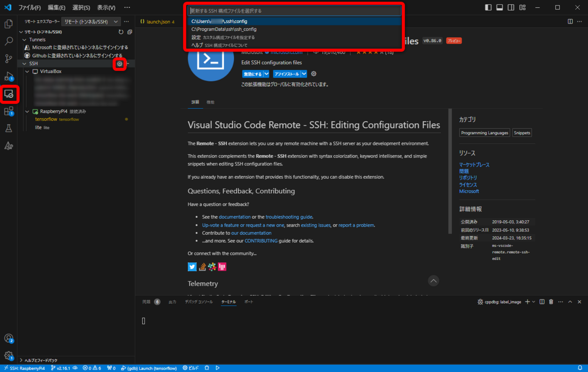Open the Accounts menu in activity bar

[x=8, y=338]
